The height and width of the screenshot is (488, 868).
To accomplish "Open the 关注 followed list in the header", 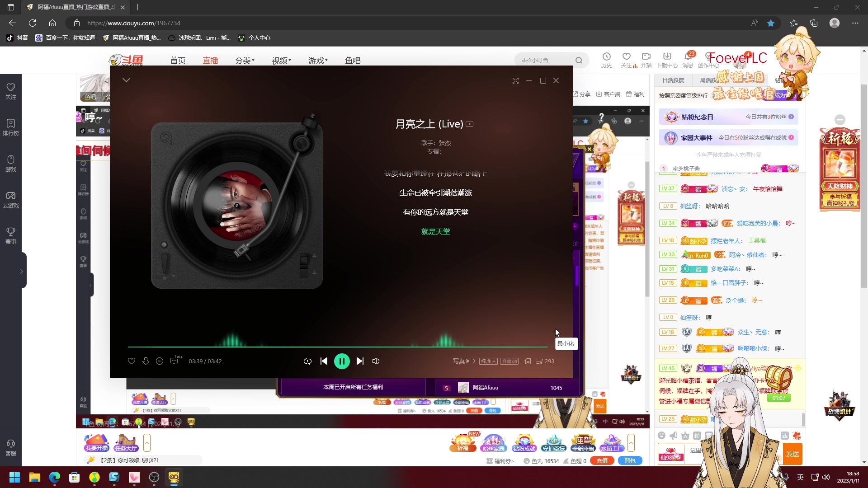I will 627,60.
